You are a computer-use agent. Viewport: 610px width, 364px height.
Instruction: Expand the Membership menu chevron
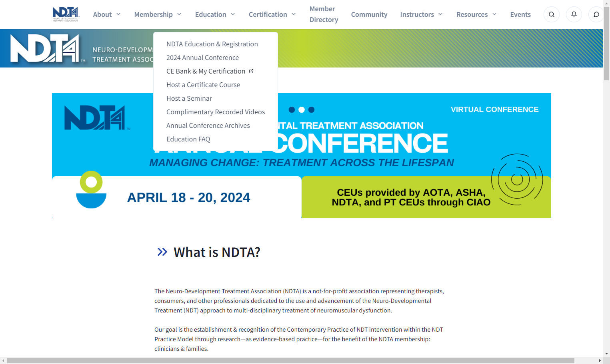(x=179, y=14)
